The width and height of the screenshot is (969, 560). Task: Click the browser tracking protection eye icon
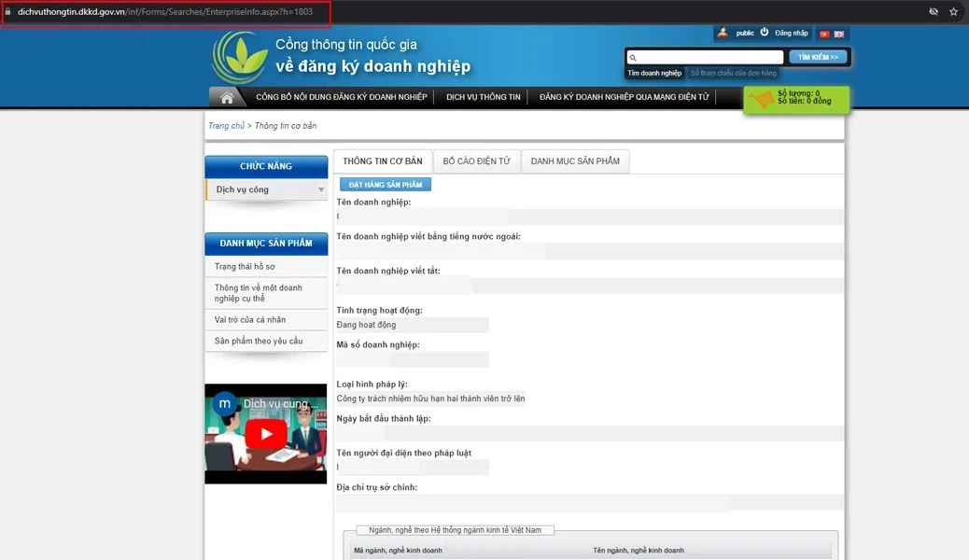[933, 11]
